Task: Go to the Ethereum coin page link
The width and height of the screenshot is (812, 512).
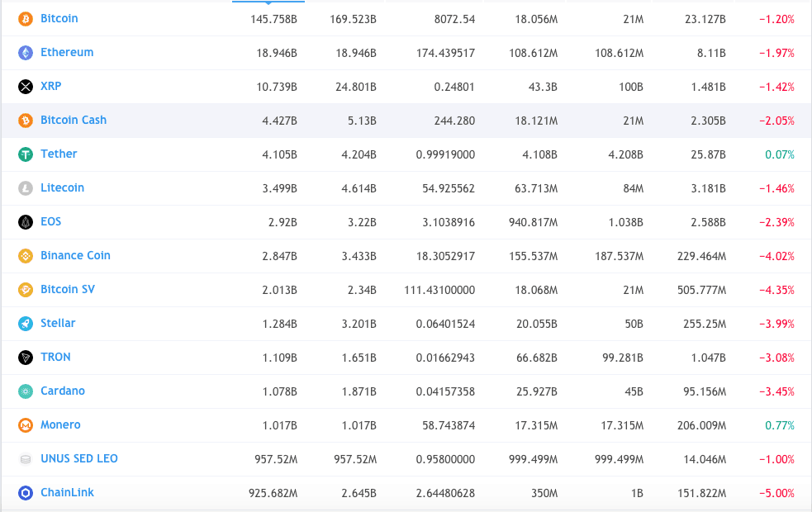Action: click(67, 52)
